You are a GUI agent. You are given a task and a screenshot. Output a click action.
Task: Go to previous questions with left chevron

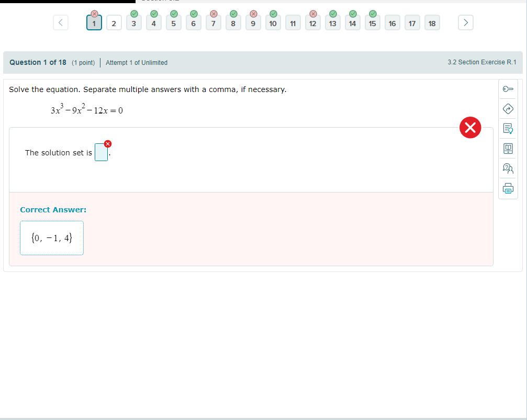click(61, 22)
